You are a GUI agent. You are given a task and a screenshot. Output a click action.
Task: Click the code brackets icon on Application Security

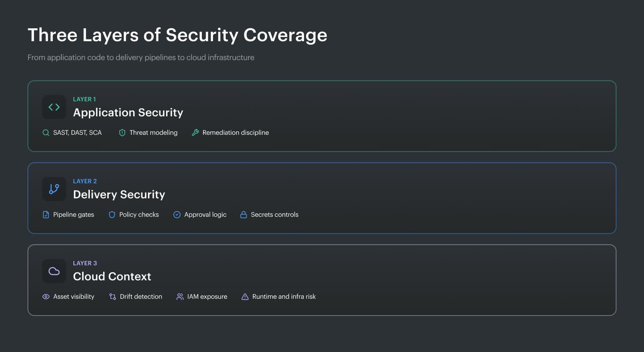[x=54, y=107]
